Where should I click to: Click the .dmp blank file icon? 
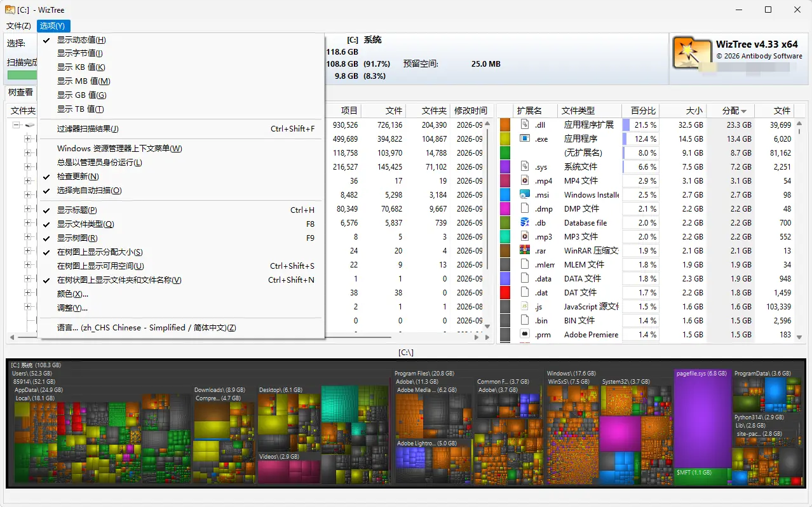(x=525, y=208)
